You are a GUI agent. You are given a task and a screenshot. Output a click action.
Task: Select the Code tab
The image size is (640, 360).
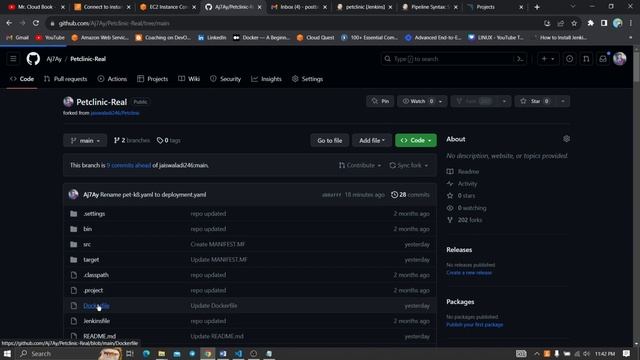(x=22, y=79)
